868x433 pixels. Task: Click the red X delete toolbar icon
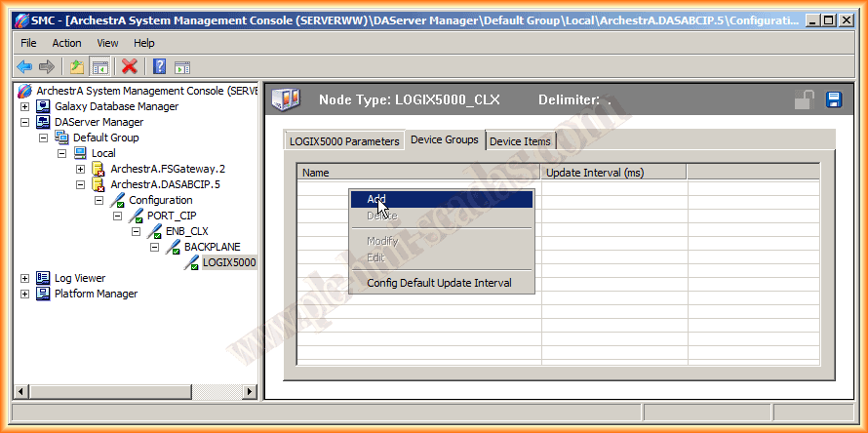click(129, 66)
